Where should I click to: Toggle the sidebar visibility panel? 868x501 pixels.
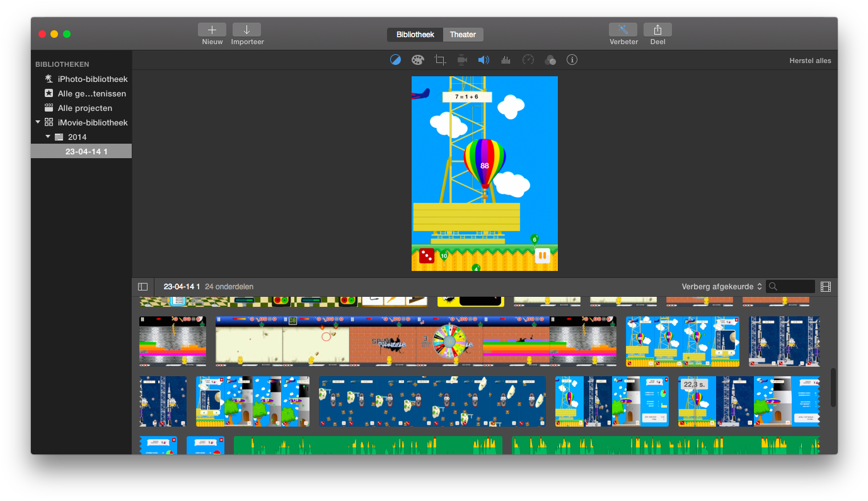pyautogui.click(x=143, y=286)
